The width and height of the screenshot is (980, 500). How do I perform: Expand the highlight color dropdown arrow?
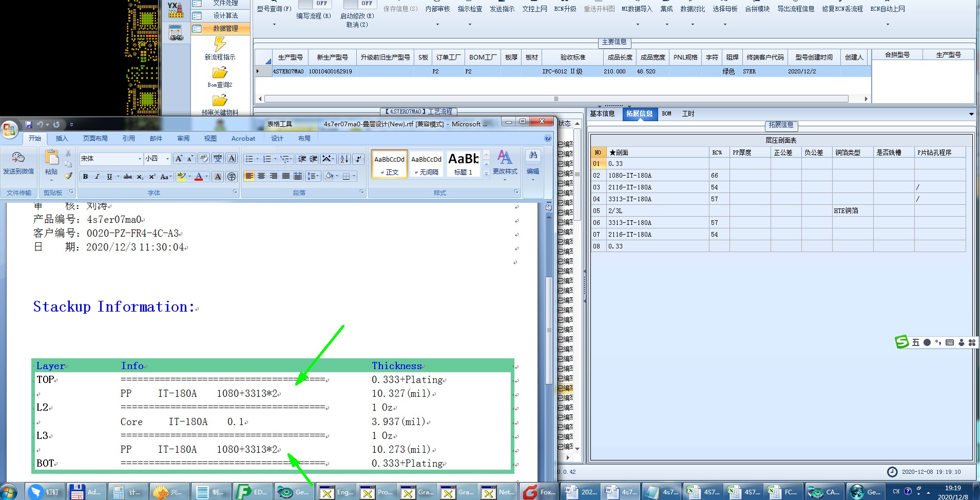click(189, 177)
